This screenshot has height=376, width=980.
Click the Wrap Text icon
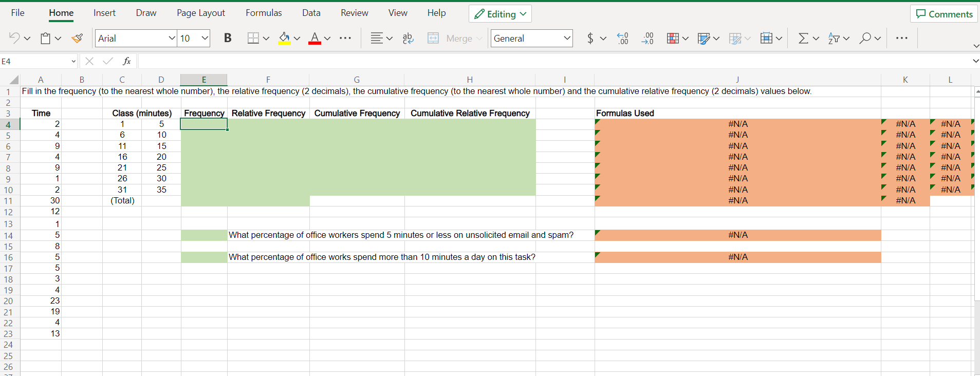408,38
